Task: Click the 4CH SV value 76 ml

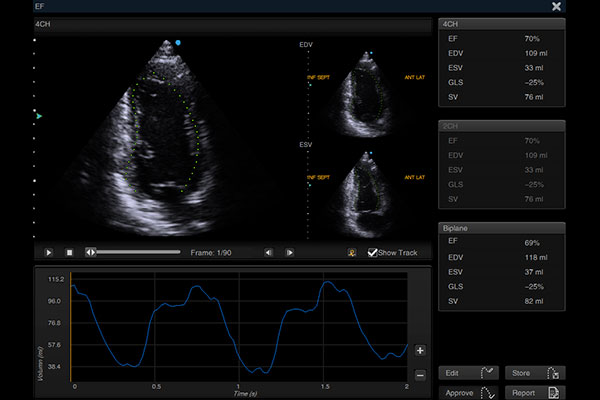Action: coord(534,97)
